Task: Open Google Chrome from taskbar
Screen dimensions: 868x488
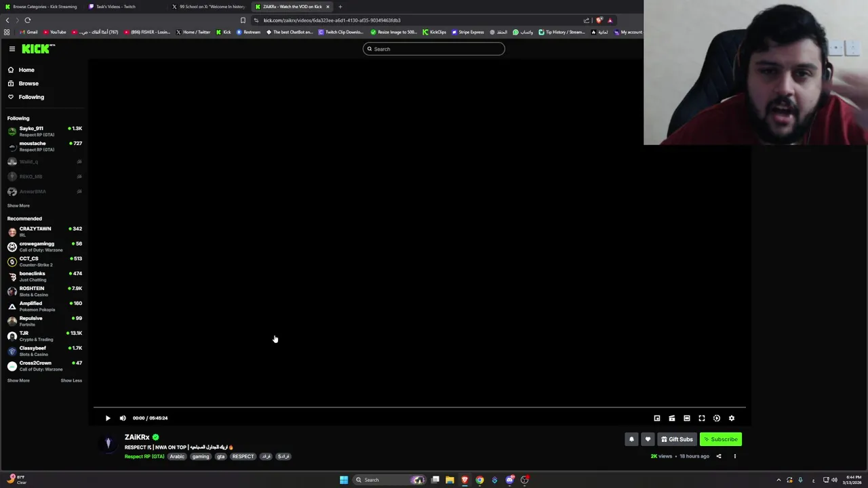Action: click(x=479, y=480)
